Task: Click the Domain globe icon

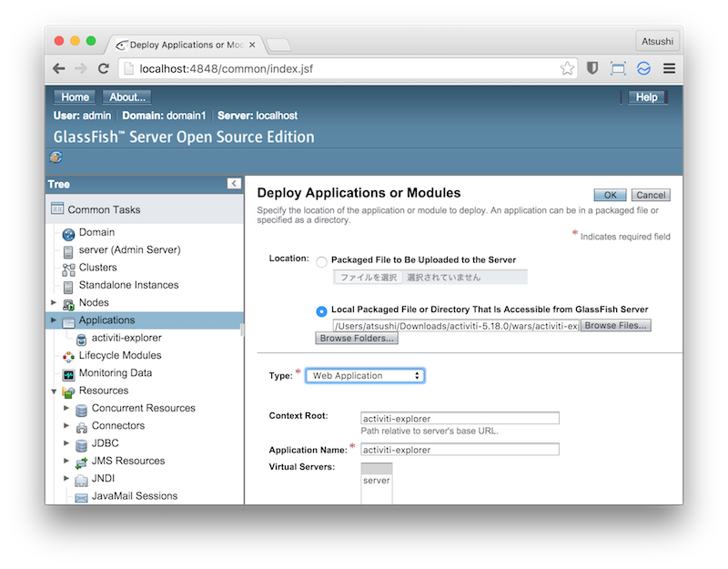Action: click(x=68, y=233)
